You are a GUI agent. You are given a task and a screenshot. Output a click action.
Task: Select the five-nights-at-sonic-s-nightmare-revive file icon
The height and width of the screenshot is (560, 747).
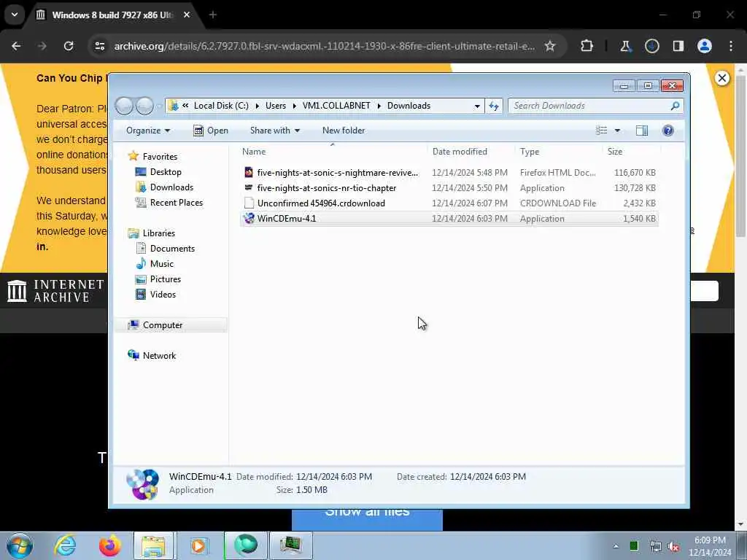pos(249,172)
